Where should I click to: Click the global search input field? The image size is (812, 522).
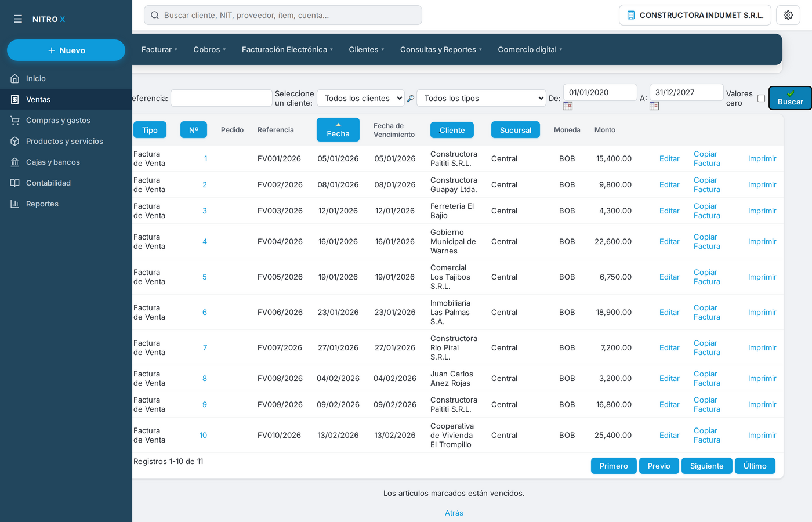(x=283, y=15)
